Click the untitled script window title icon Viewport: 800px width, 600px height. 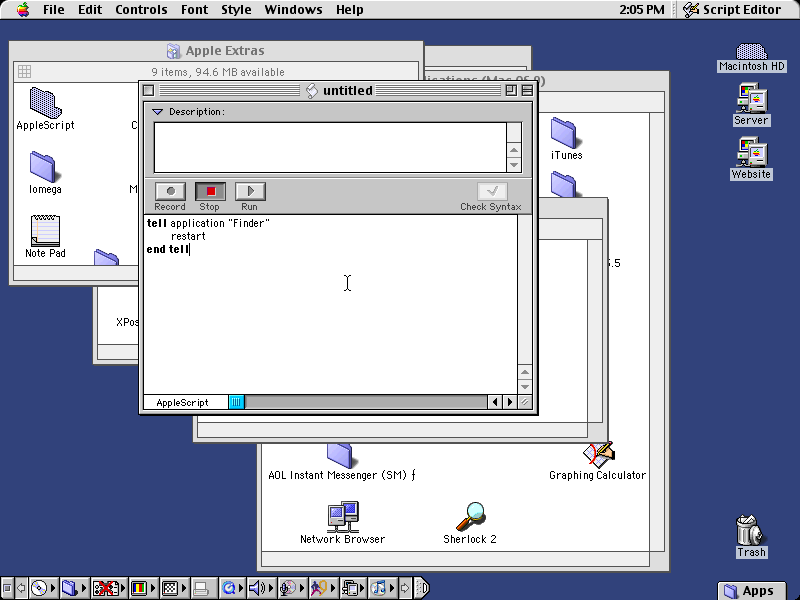tap(312, 91)
